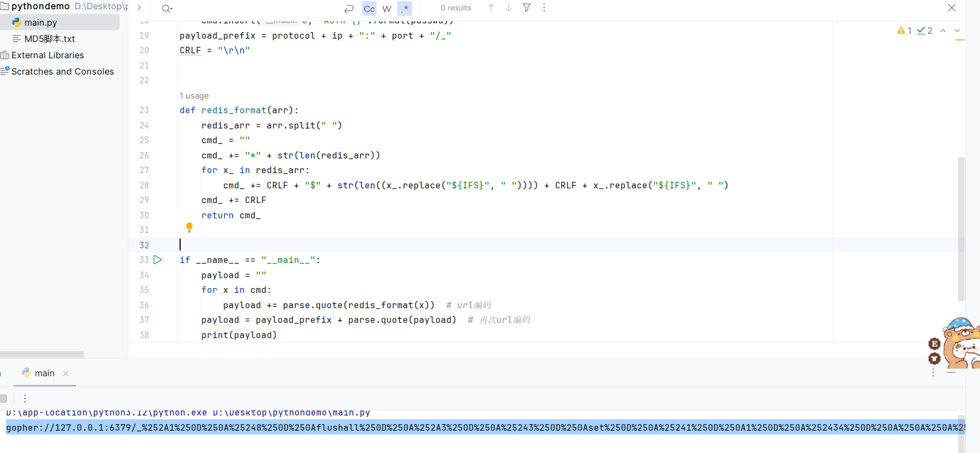Go to next search occurrence arrow
The image size is (980, 453).
(509, 8)
